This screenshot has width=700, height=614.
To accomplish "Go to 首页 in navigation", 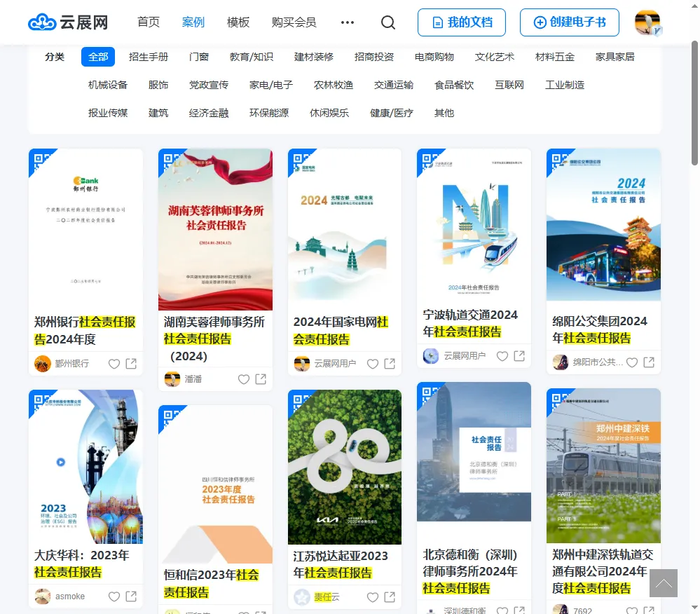I will coord(149,22).
